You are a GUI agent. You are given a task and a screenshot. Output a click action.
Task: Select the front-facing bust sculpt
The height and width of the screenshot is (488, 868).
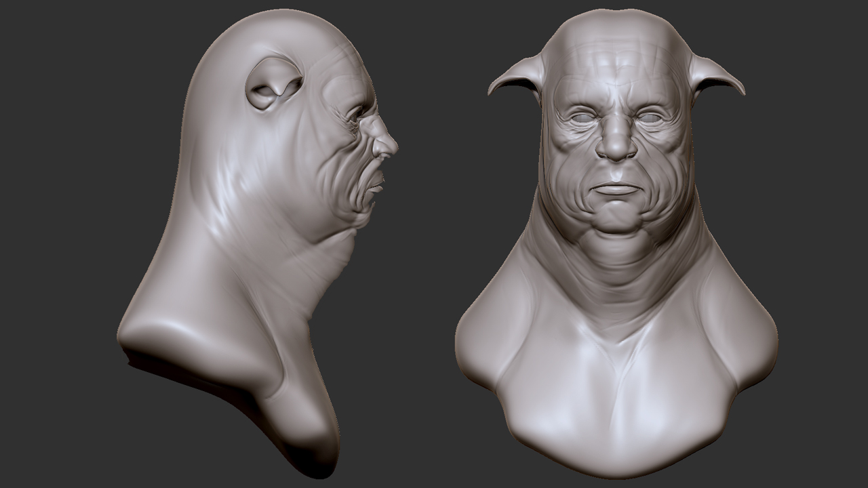click(x=616, y=244)
